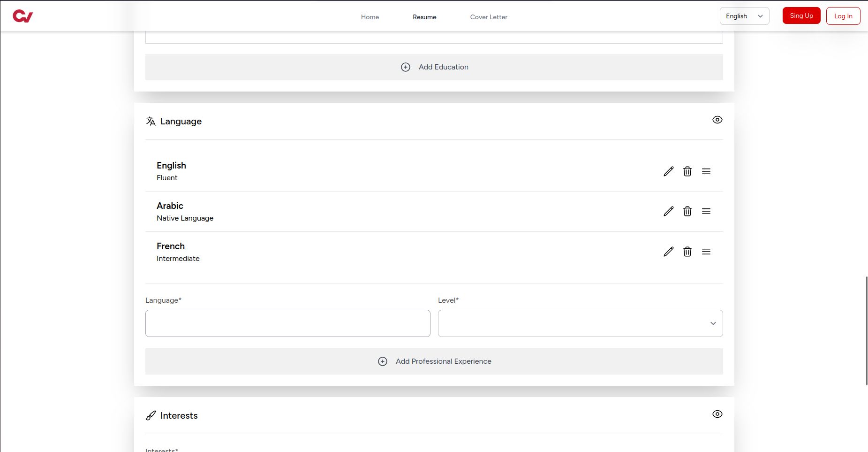
Task: Edit the Arabic language entry
Action: click(x=669, y=211)
